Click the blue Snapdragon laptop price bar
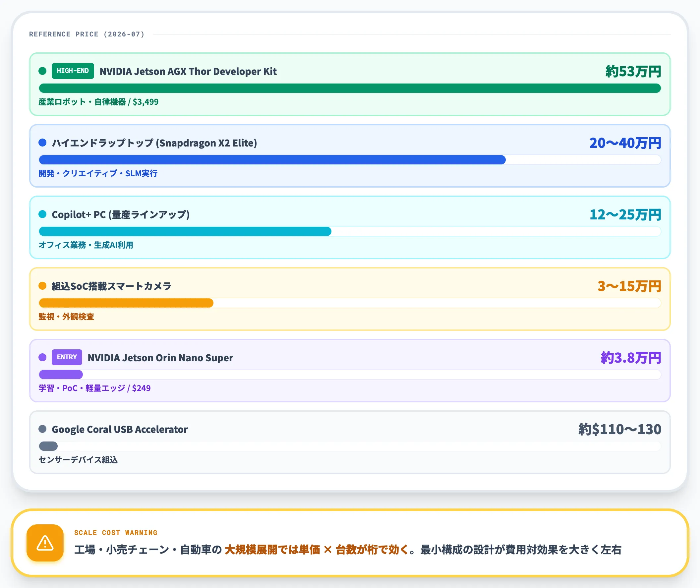Screen dimensions: 700x588 click(x=272, y=160)
